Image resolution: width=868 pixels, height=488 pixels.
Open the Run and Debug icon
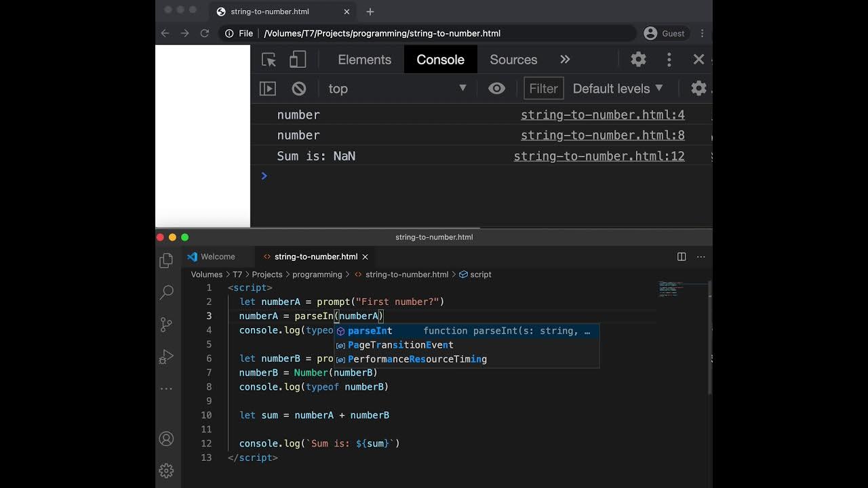click(x=166, y=357)
